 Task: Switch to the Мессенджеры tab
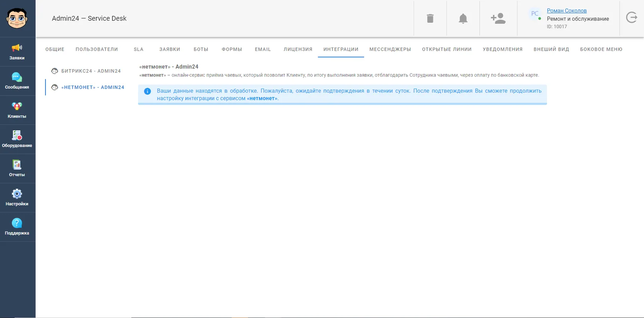pos(390,49)
